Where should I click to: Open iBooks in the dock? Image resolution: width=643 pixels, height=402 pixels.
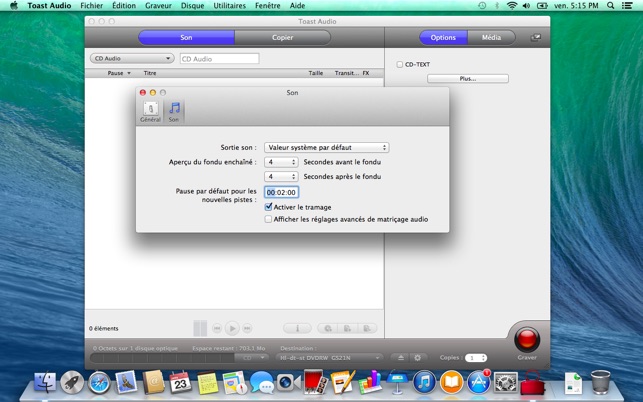(x=451, y=382)
